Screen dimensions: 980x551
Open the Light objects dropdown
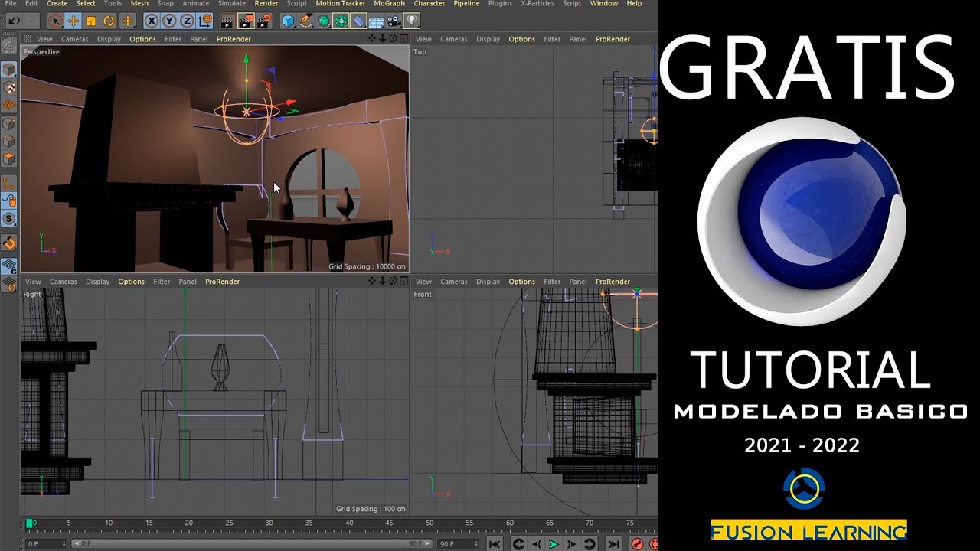[x=412, y=21]
